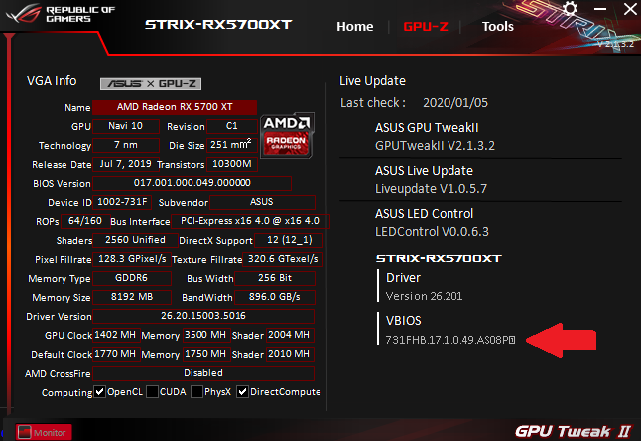Click the Die Size value 251 mm²
The width and height of the screenshot is (641, 441).
pos(232,145)
